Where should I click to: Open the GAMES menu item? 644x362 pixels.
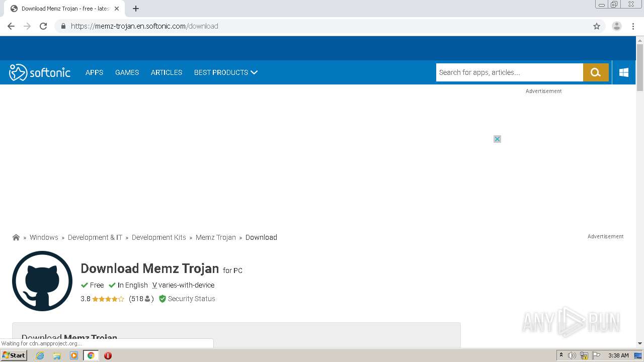127,72
